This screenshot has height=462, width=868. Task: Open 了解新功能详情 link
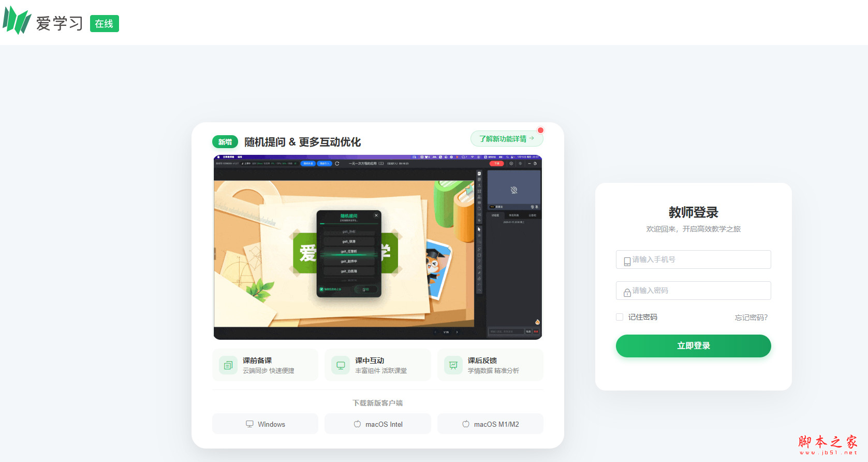pyautogui.click(x=507, y=139)
